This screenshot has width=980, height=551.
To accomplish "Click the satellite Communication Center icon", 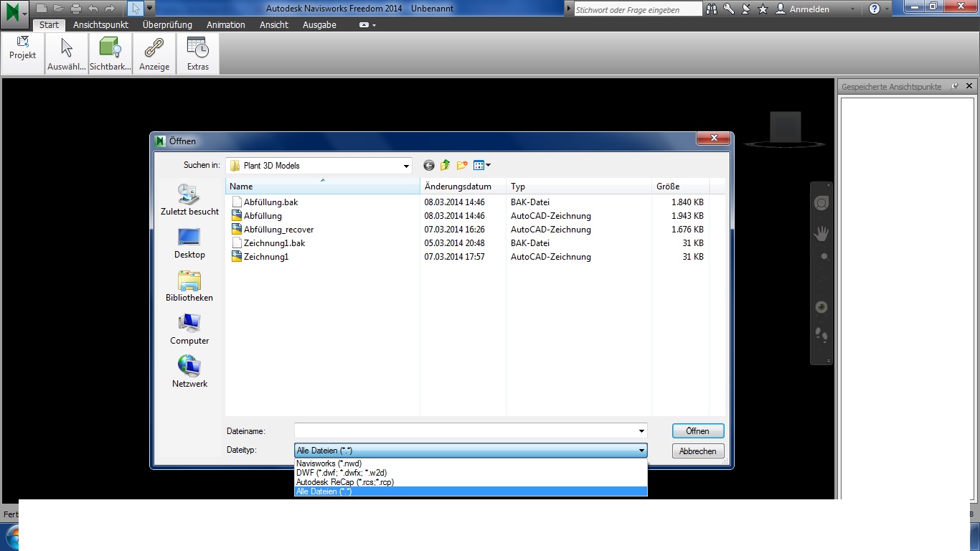I will click(746, 9).
